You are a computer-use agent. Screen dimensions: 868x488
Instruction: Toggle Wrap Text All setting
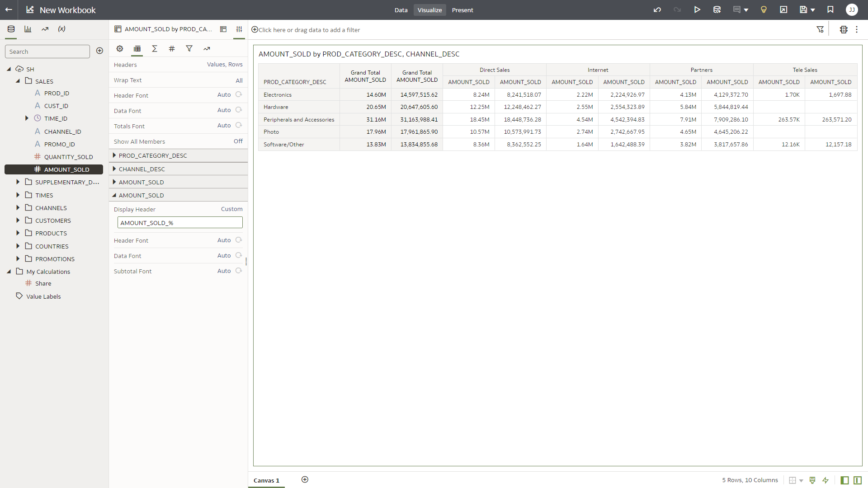point(239,80)
